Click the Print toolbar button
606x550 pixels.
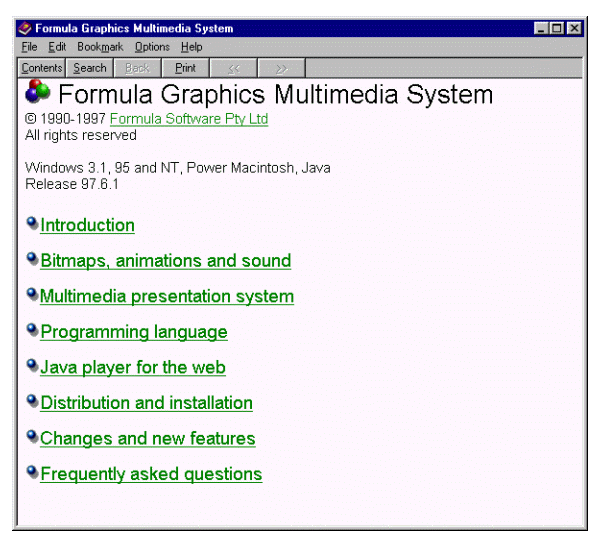coord(185,68)
